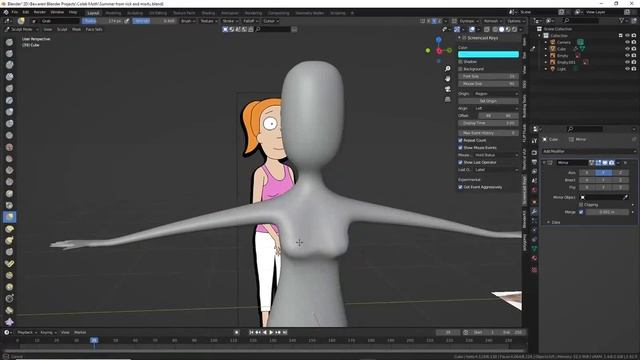Click the blue Z axis gizmo handle

coord(438,40)
